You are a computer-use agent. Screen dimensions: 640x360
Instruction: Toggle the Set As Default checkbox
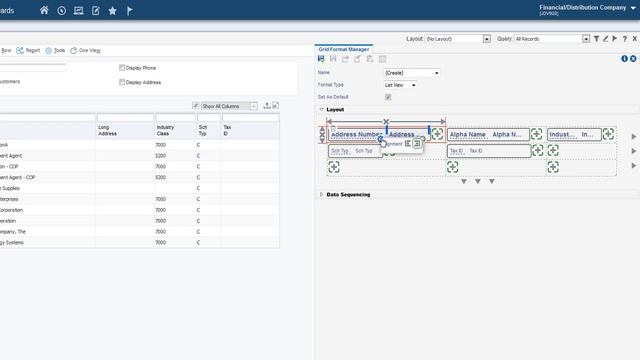click(388, 97)
